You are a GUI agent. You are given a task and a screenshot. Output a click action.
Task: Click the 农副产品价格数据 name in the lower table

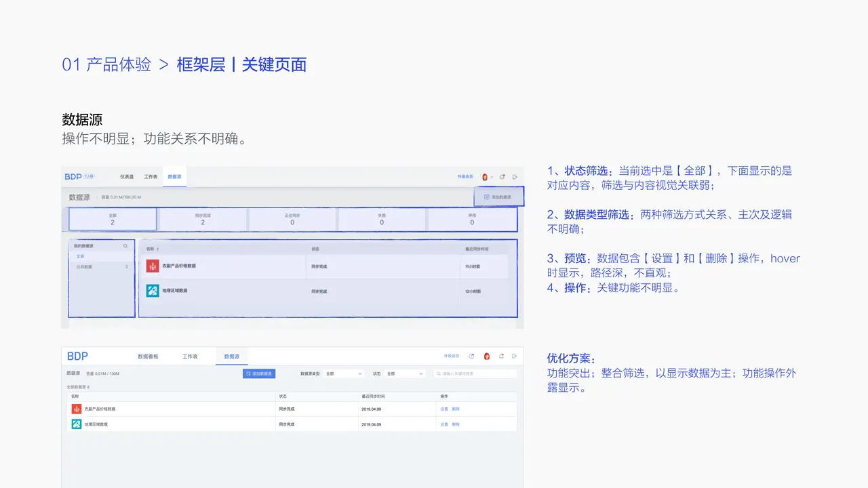point(100,409)
